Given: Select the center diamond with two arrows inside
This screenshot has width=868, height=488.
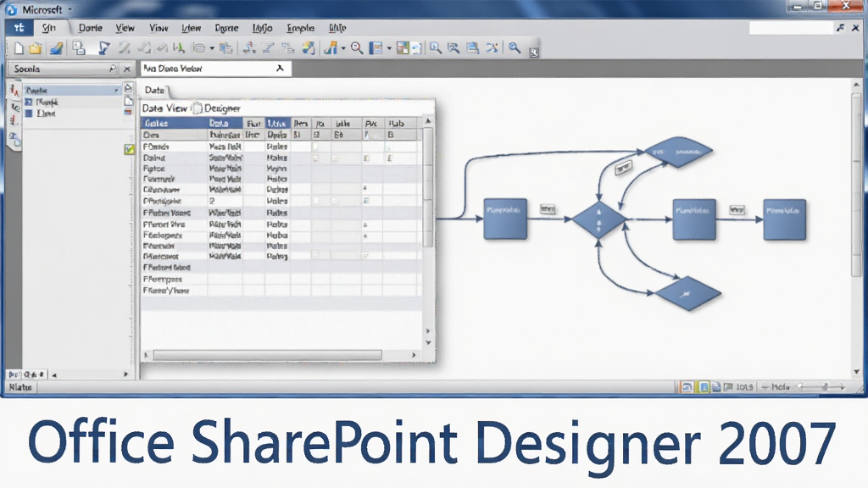Looking at the screenshot, I should click(x=598, y=219).
